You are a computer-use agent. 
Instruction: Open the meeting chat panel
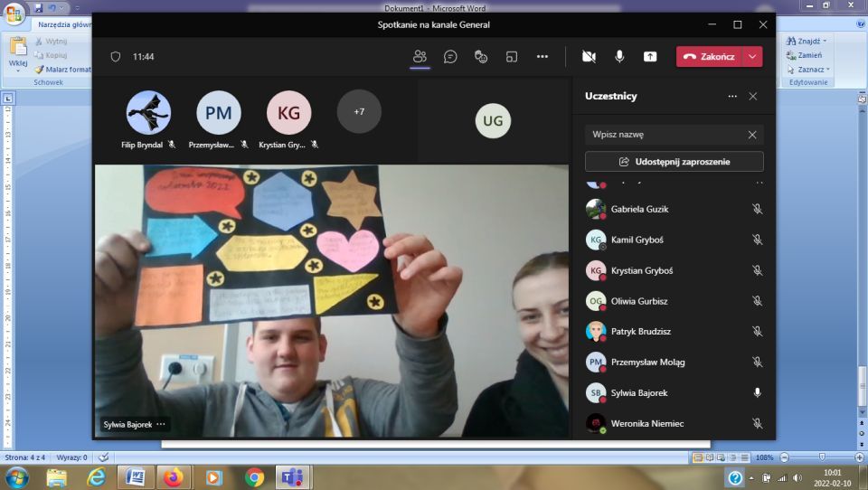450,56
